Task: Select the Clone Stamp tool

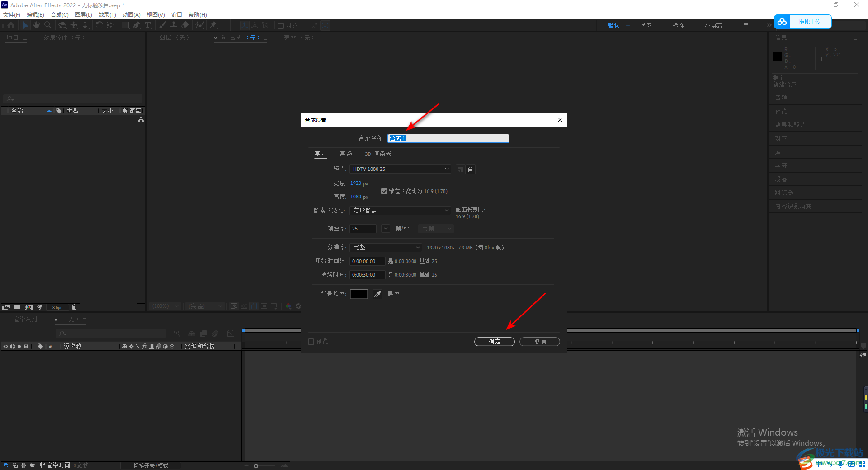Action: point(174,25)
